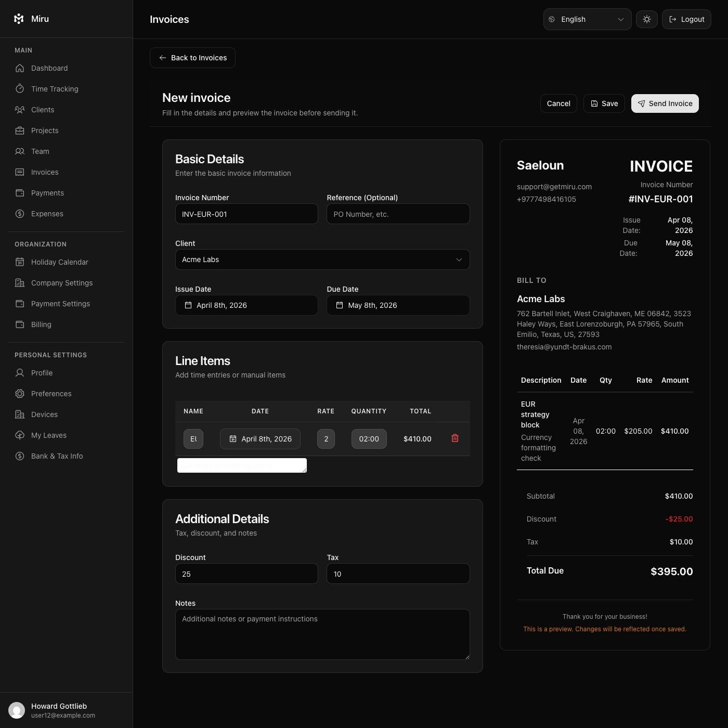Click the Notes textarea for payment instructions

pos(322,634)
